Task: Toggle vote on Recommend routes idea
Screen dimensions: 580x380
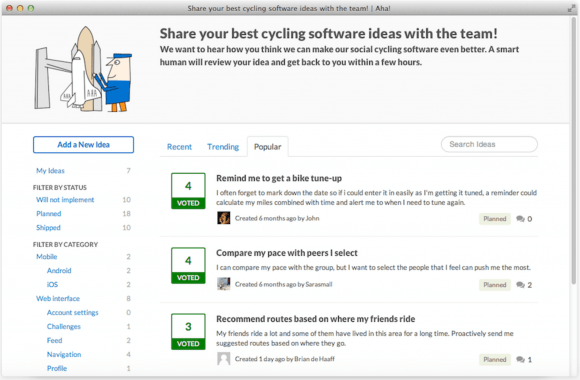Action: tap(188, 332)
